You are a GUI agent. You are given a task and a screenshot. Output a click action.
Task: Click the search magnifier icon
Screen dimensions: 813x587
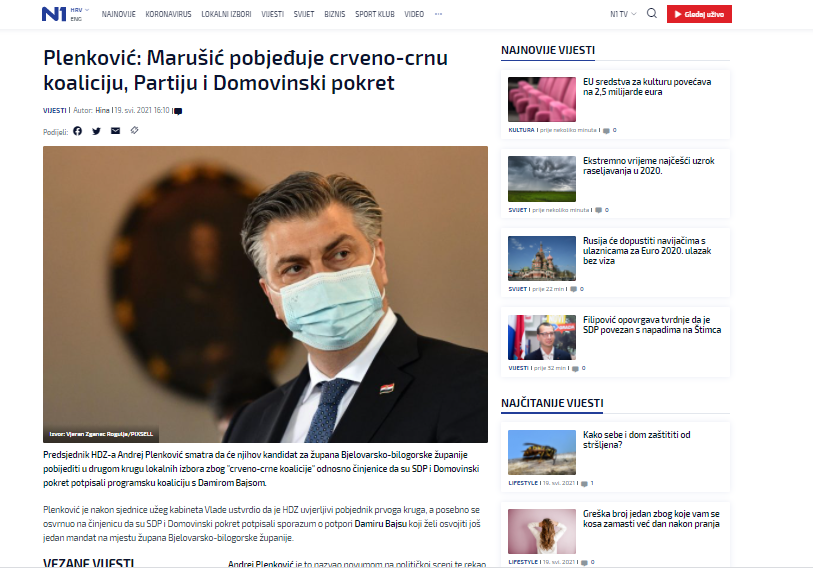pyautogui.click(x=652, y=13)
